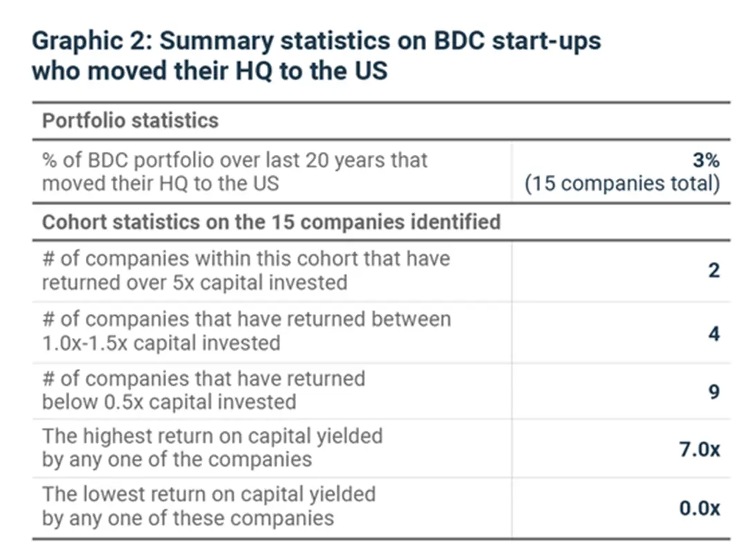Select the value "2" in the over-5x row

[714, 270]
